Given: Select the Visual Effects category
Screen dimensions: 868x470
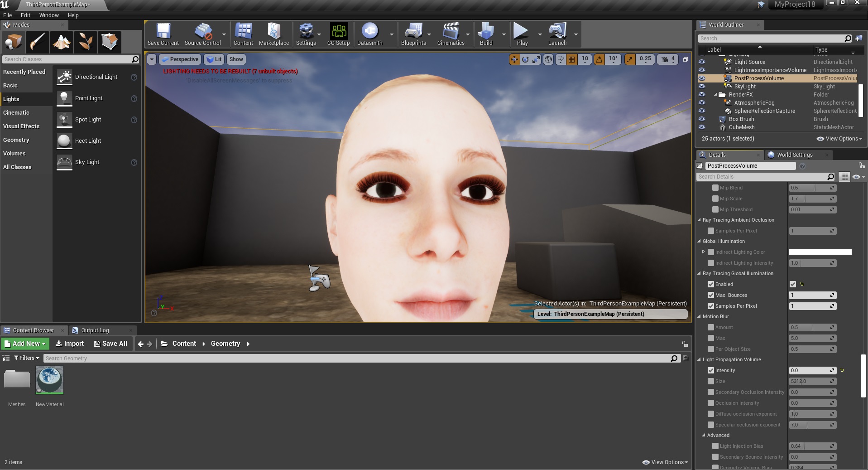Looking at the screenshot, I should (x=21, y=126).
